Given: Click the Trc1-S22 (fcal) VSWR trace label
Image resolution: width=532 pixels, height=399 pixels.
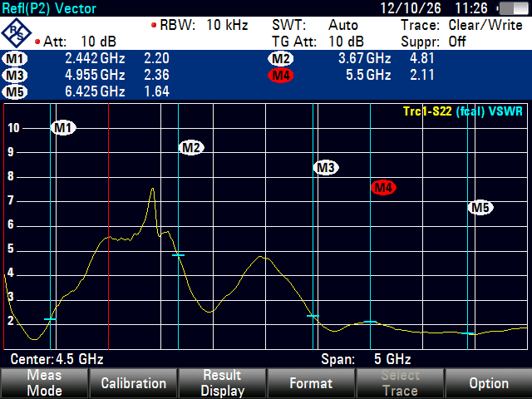Looking at the screenshot, I should [x=463, y=111].
